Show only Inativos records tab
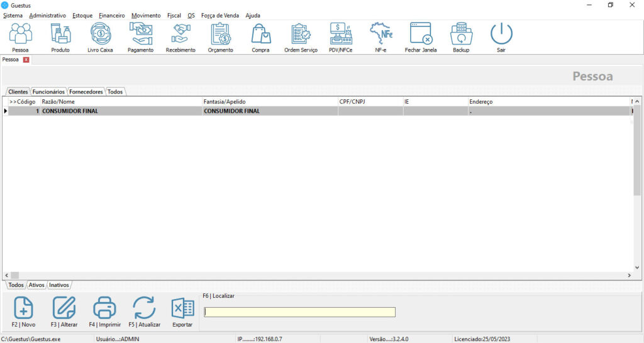This screenshot has width=644, height=343. coord(59,285)
